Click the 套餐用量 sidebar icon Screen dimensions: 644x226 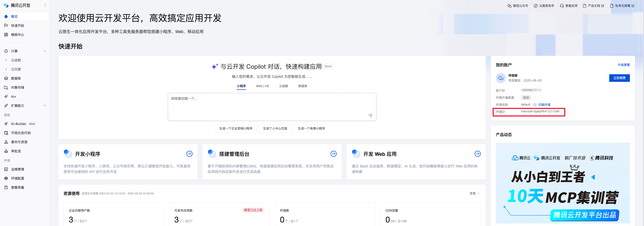point(6,187)
